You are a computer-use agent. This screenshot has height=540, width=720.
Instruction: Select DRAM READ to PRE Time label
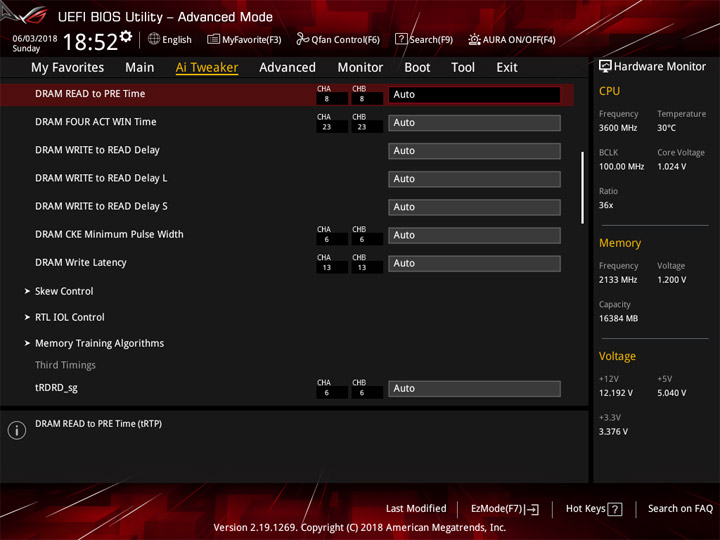click(x=90, y=94)
